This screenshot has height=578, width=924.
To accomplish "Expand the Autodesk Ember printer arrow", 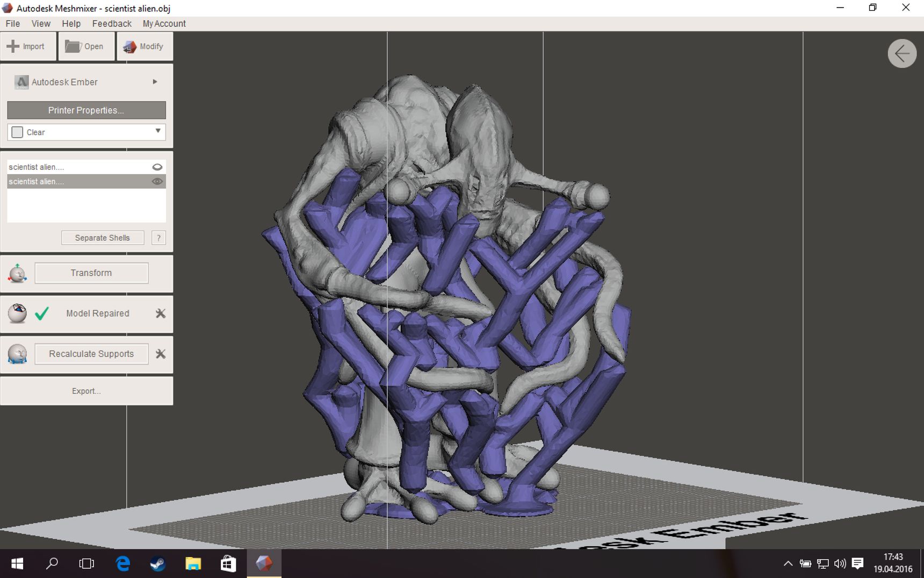I will pyautogui.click(x=155, y=82).
